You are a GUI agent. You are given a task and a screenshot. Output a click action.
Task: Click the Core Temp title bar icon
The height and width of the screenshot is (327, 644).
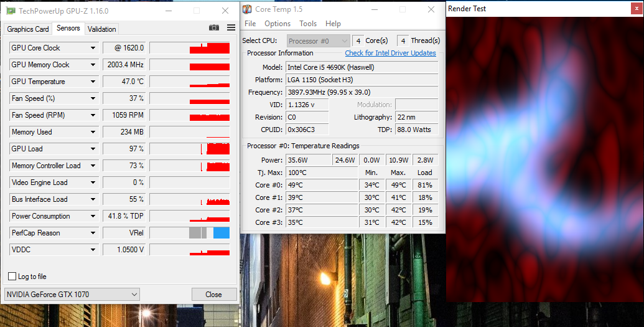[x=247, y=9]
